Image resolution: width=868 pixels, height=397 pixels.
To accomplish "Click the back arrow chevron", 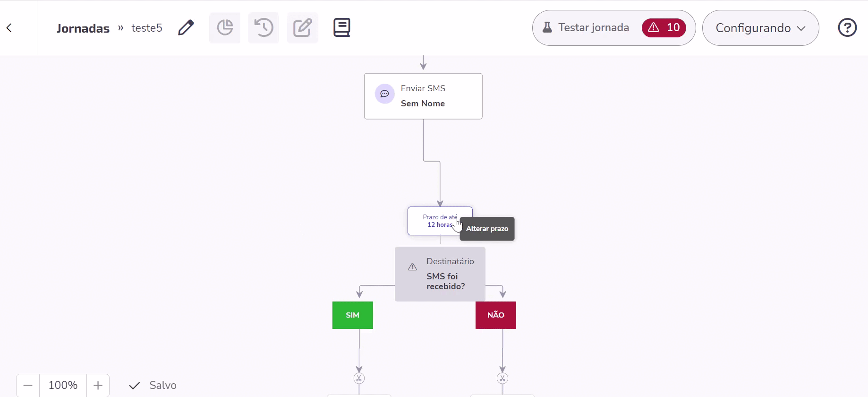I will [x=9, y=28].
